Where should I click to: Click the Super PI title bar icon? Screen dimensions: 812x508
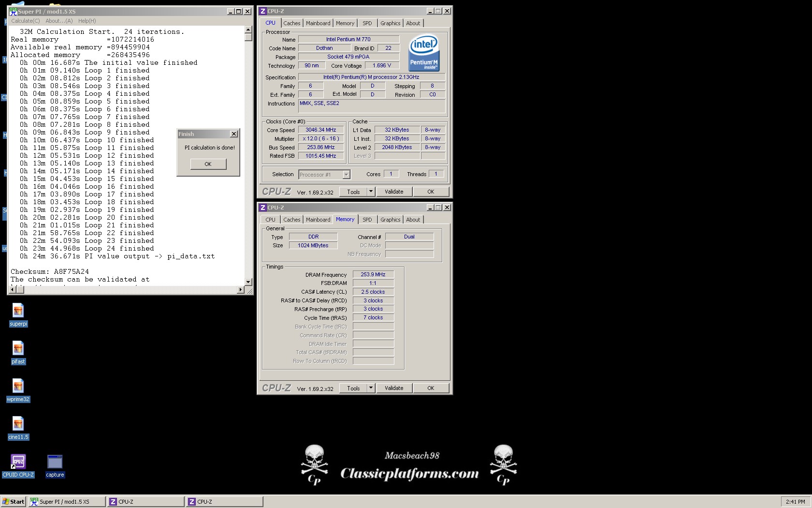point(14,11)
